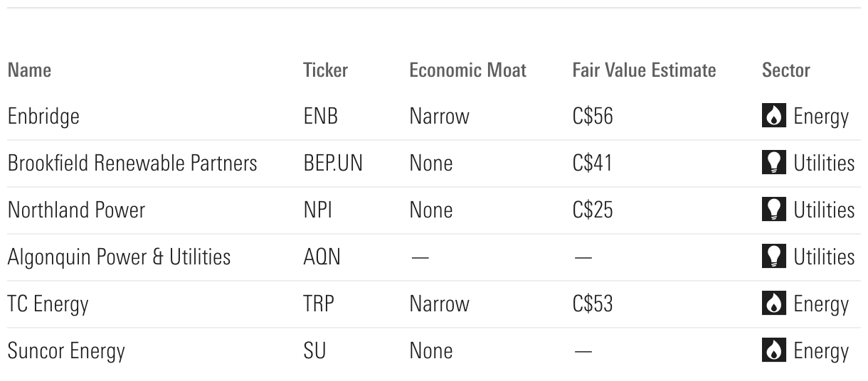Click the Fair Value Estimate header
The height and width of the screenshot is (381, 868).
pyautogui.click(x=644, y=70)
